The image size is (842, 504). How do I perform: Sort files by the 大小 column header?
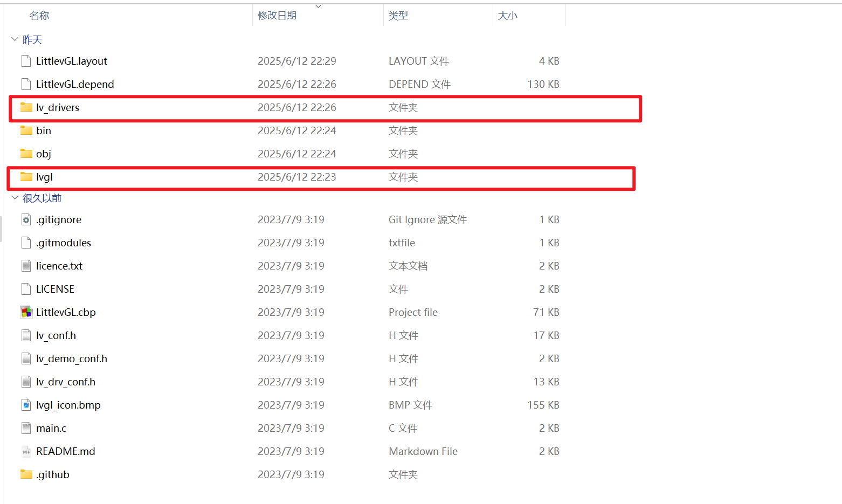pos(507,15)
